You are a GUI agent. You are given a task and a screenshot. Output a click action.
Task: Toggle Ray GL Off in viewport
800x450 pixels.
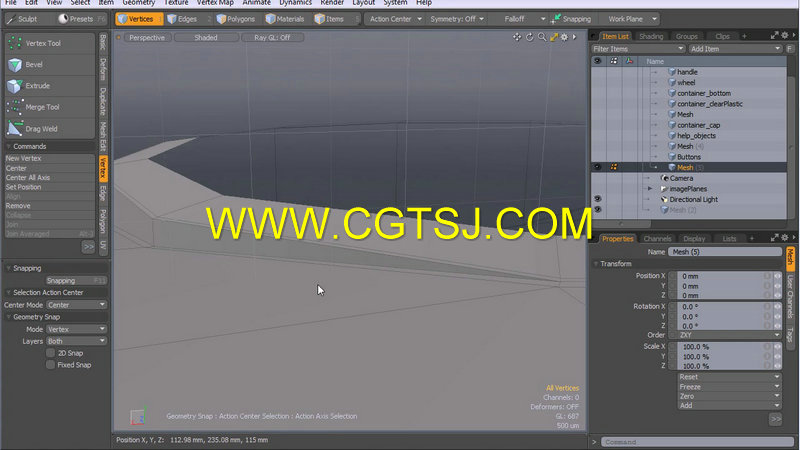click(x=272, y=37)
